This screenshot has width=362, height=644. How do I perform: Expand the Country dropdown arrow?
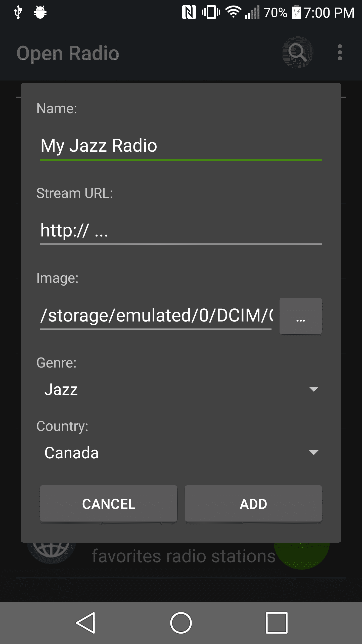313,452
